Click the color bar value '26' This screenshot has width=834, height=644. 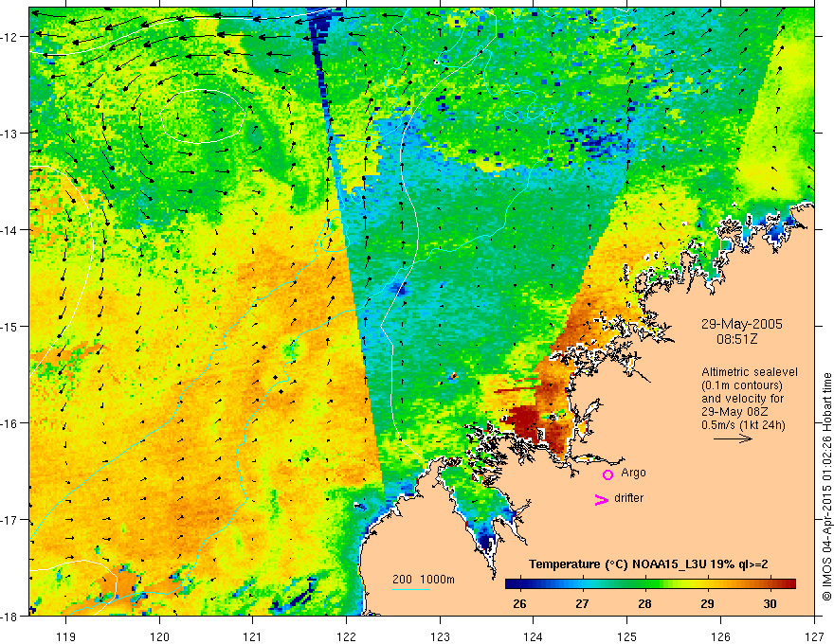(519, 604)
